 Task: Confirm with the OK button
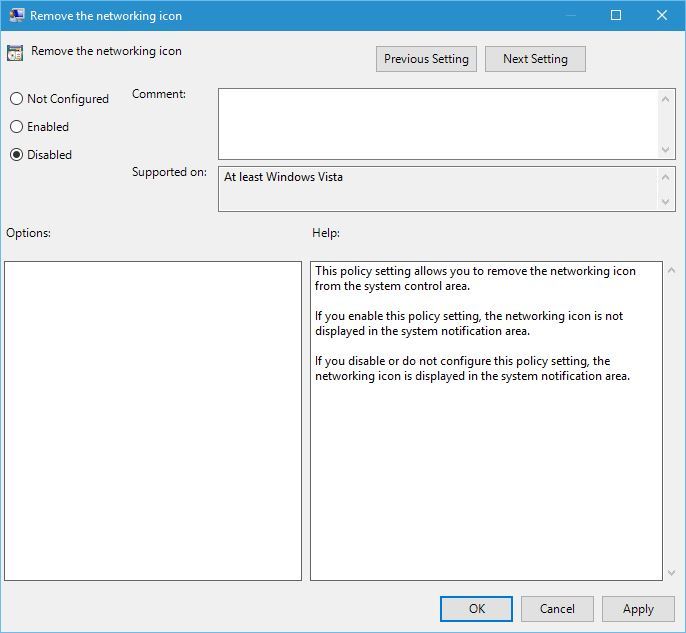click(476, 609)
